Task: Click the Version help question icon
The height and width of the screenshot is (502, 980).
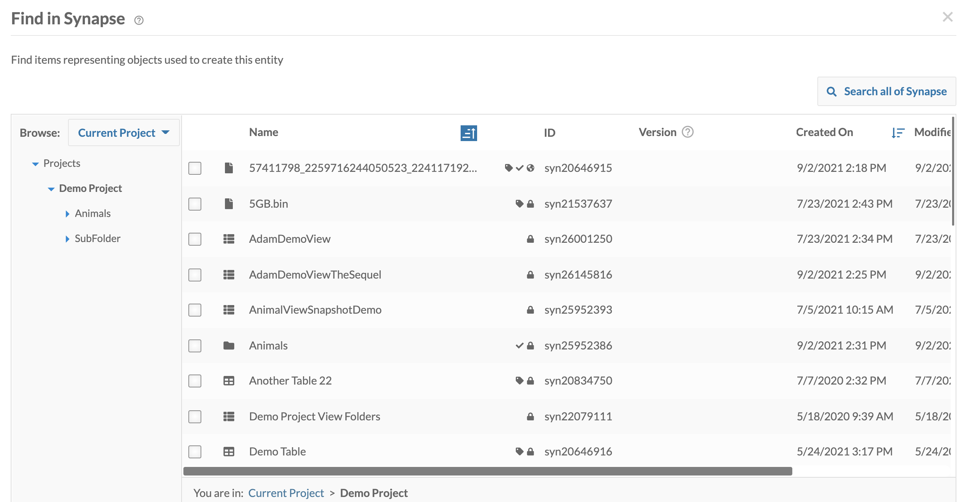Action: tap(687, 132)
